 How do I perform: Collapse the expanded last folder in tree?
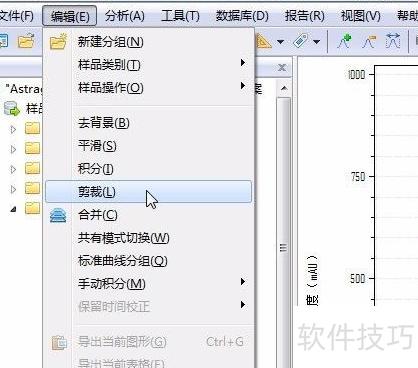(x=13, y=209)
